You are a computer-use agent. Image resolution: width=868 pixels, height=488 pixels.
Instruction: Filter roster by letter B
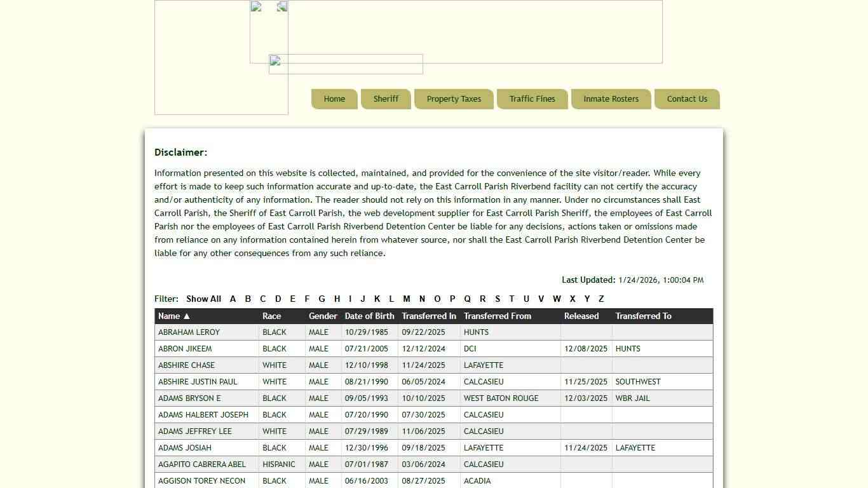[248, 299]
